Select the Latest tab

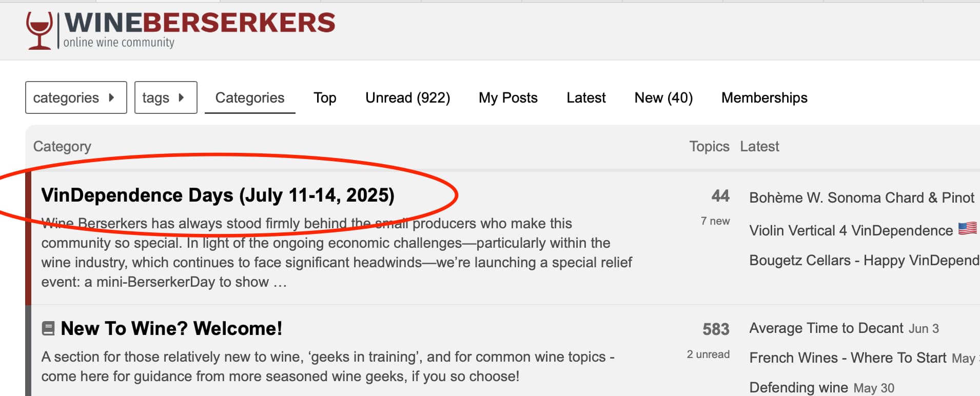[586, 97]
